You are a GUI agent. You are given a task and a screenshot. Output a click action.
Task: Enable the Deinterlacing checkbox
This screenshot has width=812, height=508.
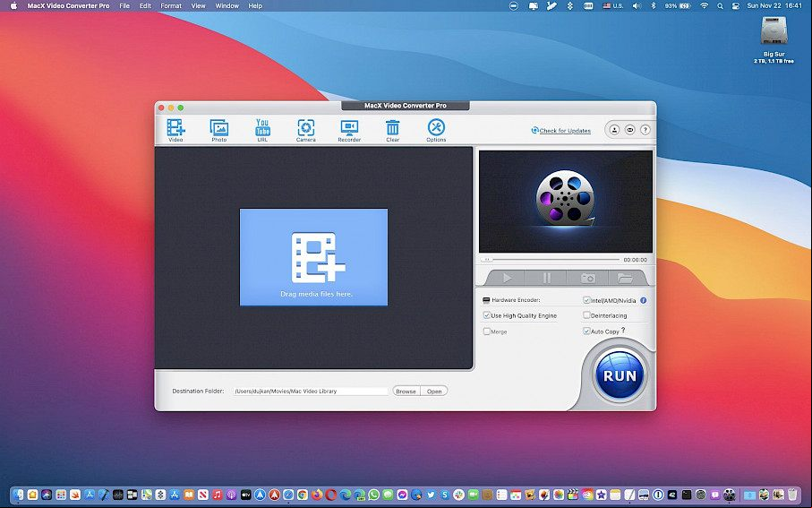pos(586,315)
